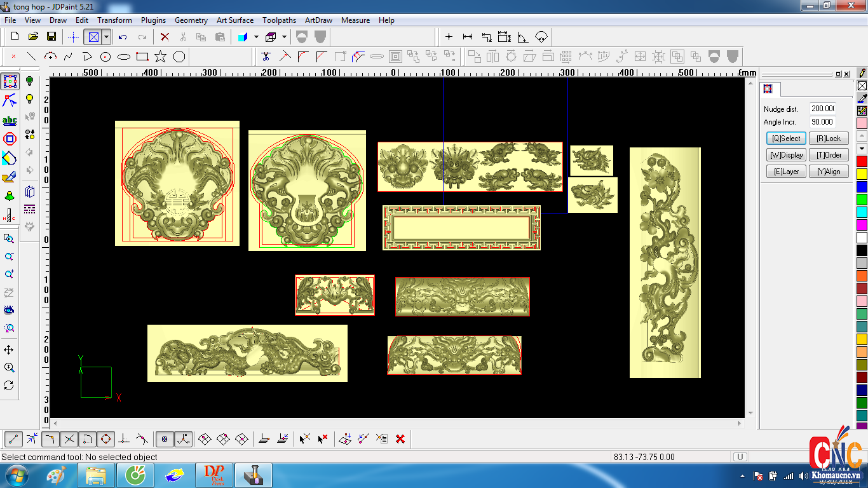868x488 pixels.
Task: Select the star shape drawing tool
Action: [161, 57]
